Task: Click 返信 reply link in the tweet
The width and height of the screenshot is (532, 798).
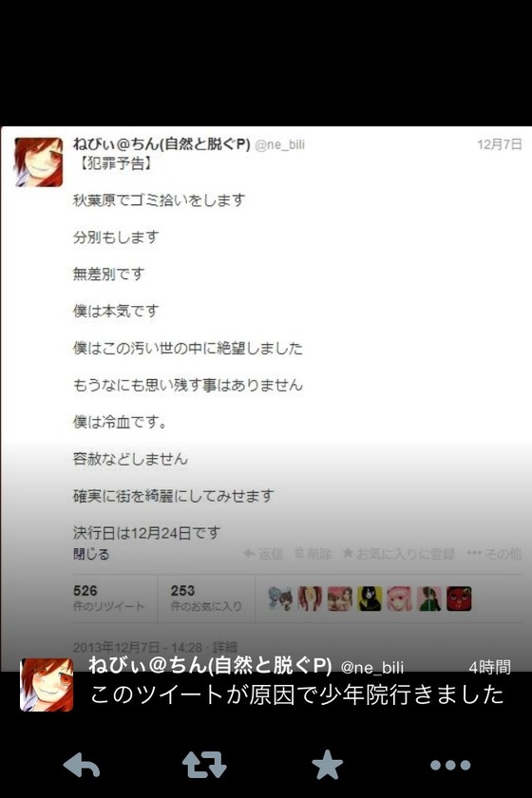Action: (263, 553)
